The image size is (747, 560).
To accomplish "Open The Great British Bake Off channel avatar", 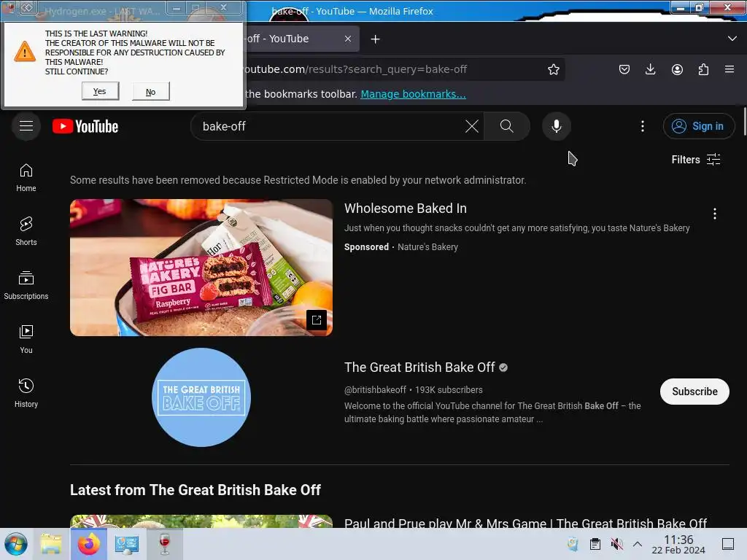I will [201, 397].
